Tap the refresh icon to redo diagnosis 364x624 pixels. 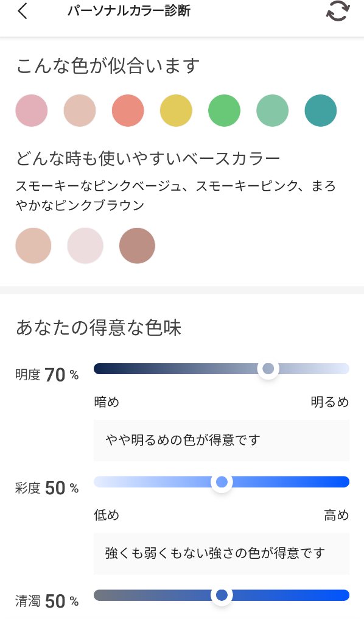coord(337,11)
